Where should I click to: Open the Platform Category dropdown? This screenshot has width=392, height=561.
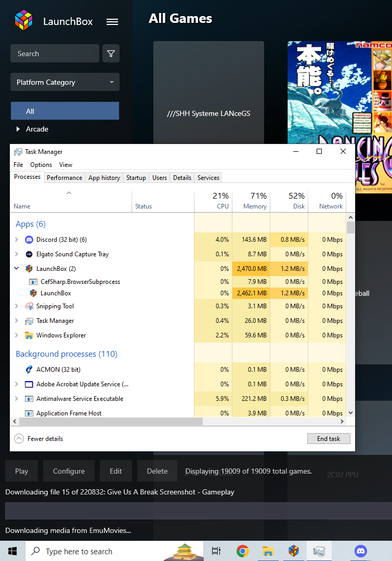tap(65, 82)
